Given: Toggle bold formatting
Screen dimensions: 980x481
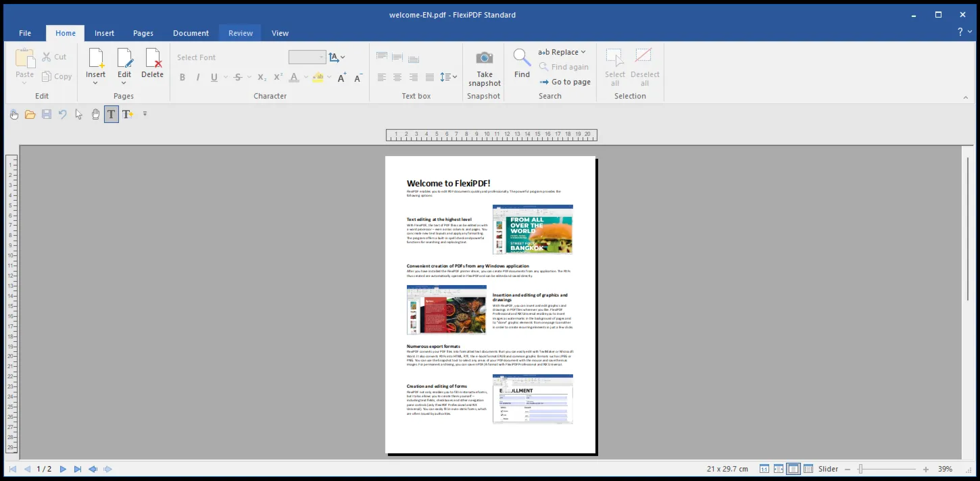Looking at the screenshot, I should click(x=182, y=78).
